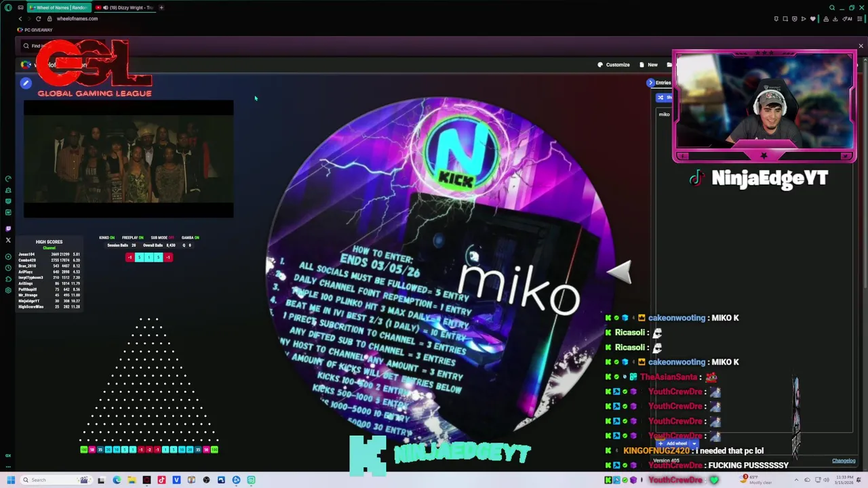Click the Opera GX logo menu
This screenshot has height=488, width=868.
pyautogui.click(x=8, y=7)
